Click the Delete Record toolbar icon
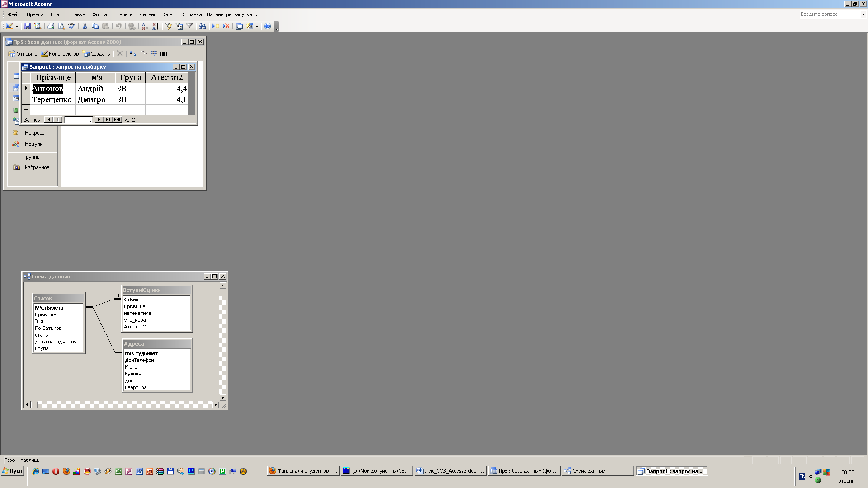Viewport: 868px width, 488px height. click(x=226, y=26)
